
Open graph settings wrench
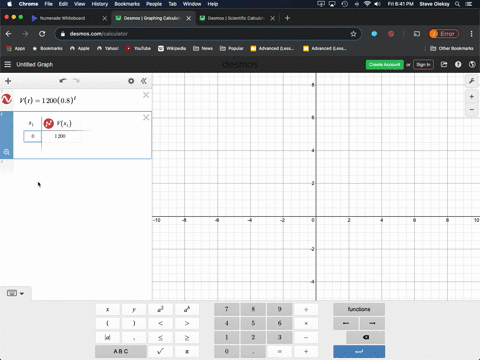pyautogui.click(x=472, y=81)
